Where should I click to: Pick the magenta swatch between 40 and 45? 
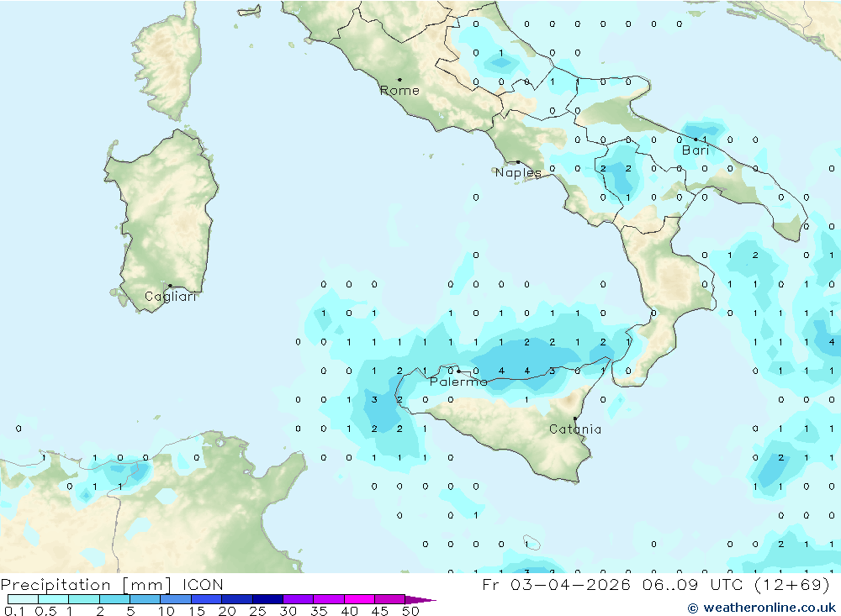tap(359, 599)
